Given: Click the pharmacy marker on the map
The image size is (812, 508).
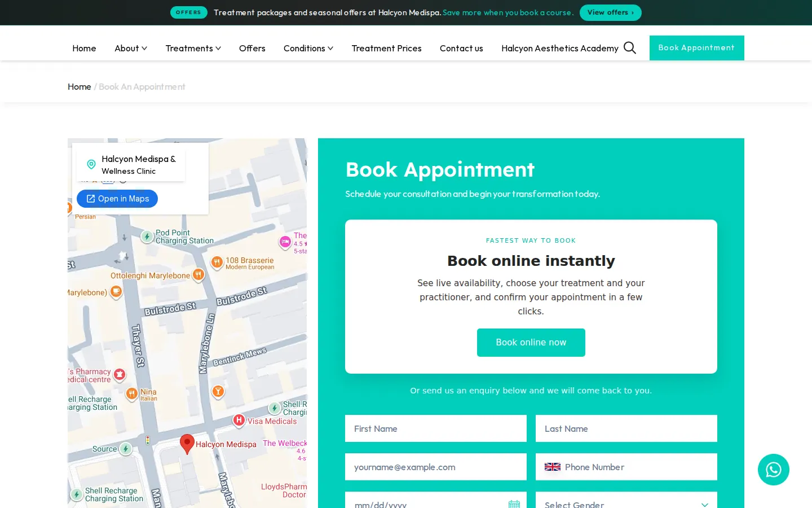Looking at the screenshot, I should (x=120, y=374).
